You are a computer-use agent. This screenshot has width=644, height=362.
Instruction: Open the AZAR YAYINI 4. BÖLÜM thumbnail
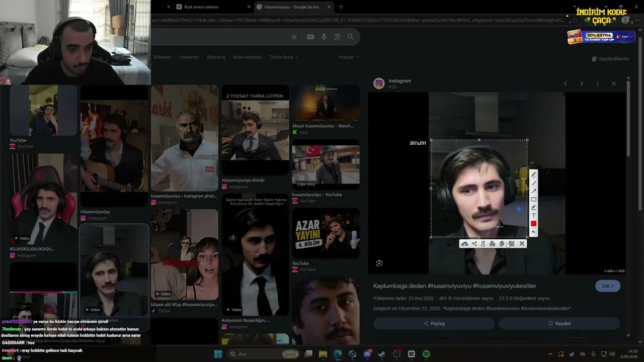click(326, 234)
